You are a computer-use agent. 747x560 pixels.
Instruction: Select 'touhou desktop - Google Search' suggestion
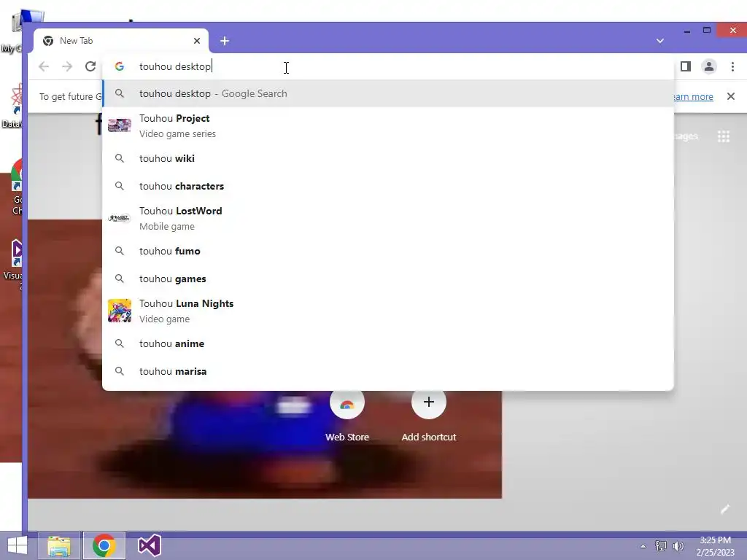pyautogui.click(x=388, y=94)
